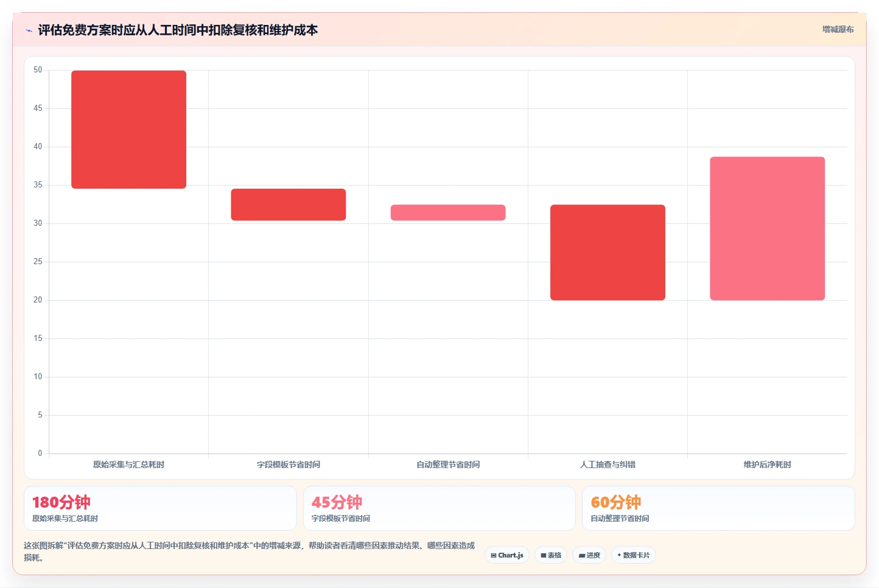Click the 表格 chip's square icon
Screen dimensions: 879x588
(544, 555)
